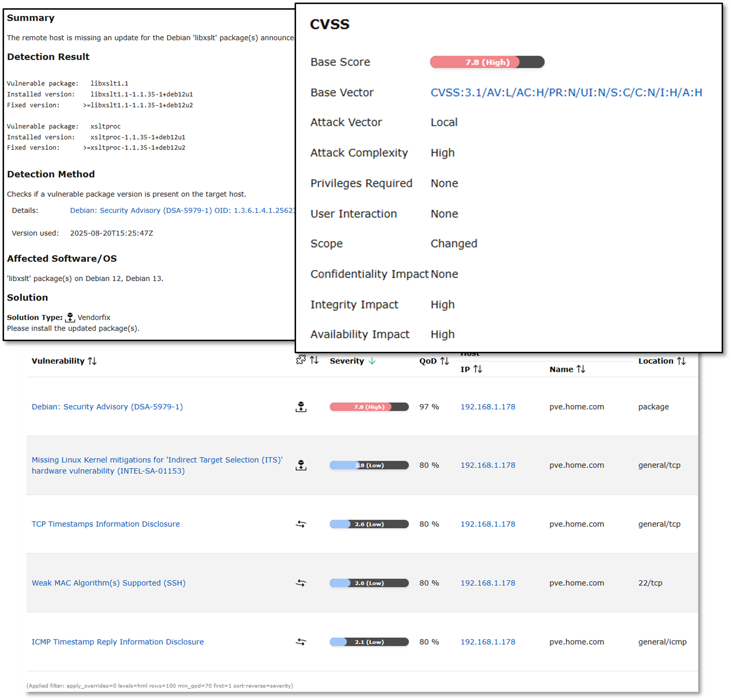Screen dimensions: 731x700
Task: Click the Vendorfix icon in the Solution section
Action: (x=70, y=317)
